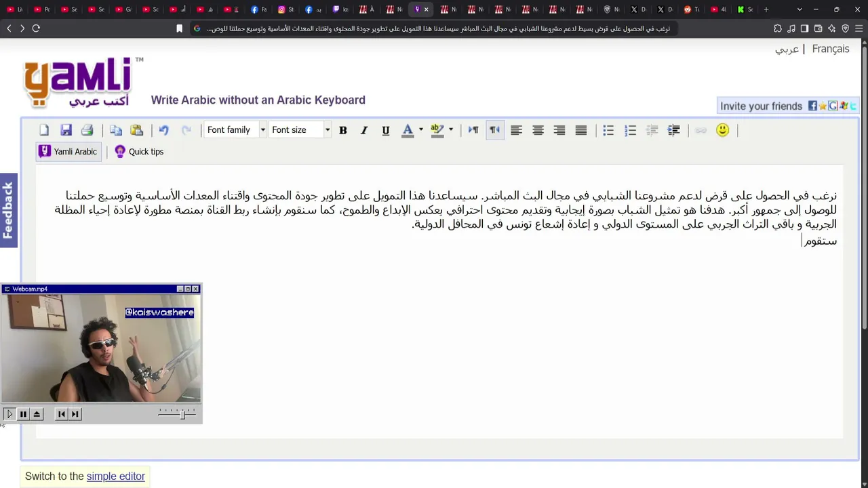Decrease indent with the outdent icon
Image resolution: width=868 pixels, height=488 pixels.
tap(652, 130)
